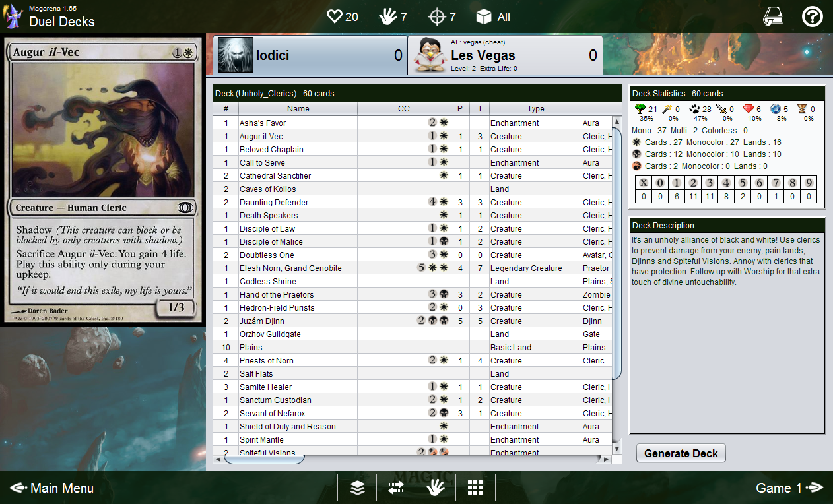Screen dimensions: 833x504
Task: Click the options icon beside the help icon
Action: (x=774, y=16)
